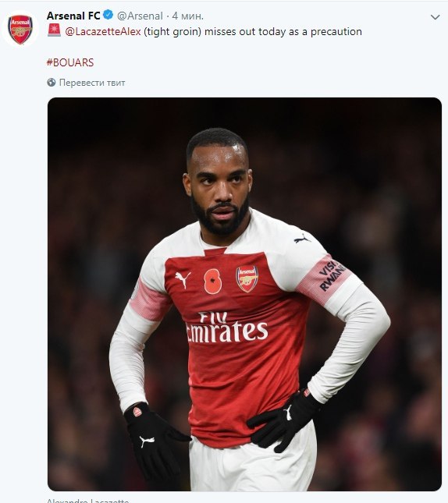Click the blue verified badge

(108, 15)
